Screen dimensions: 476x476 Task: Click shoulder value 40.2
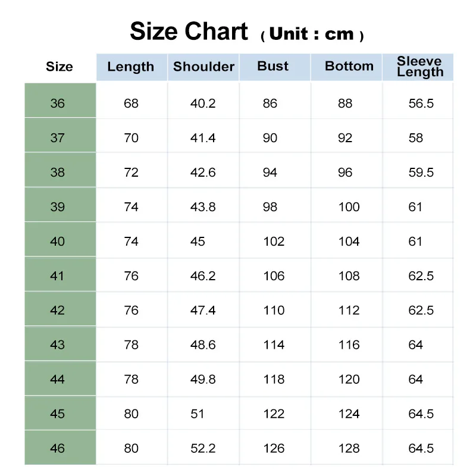click(203, 104)
